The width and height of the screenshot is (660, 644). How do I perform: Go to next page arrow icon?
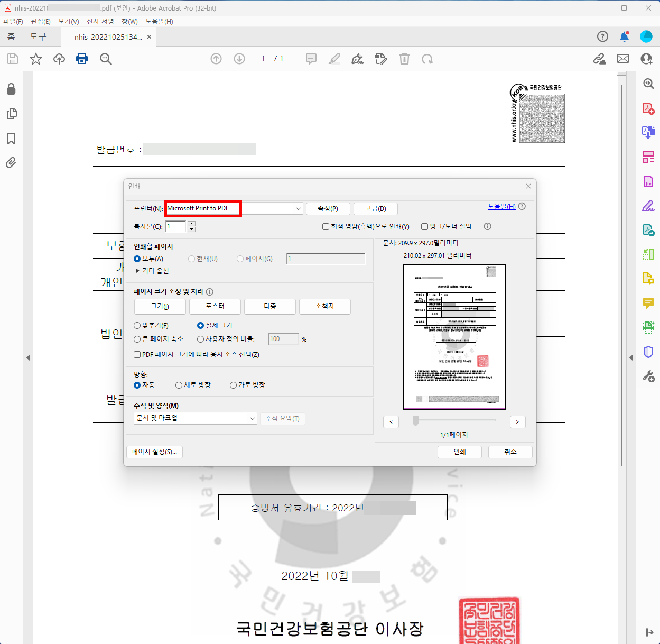[x=239, y=59]
